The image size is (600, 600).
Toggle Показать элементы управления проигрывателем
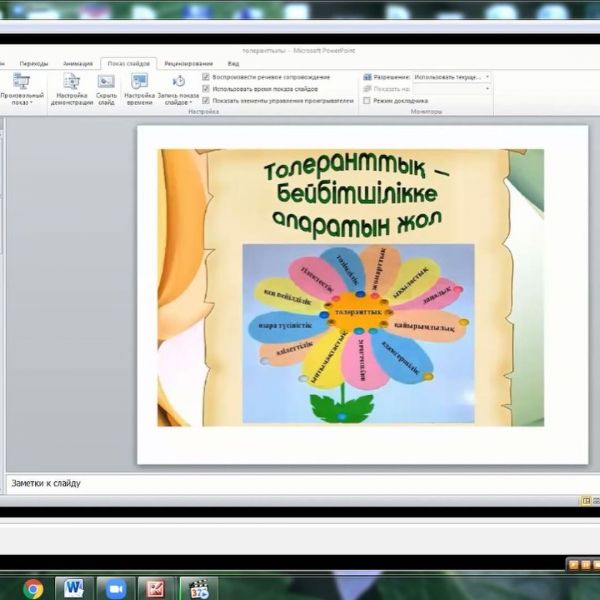(x=206, y=100)
